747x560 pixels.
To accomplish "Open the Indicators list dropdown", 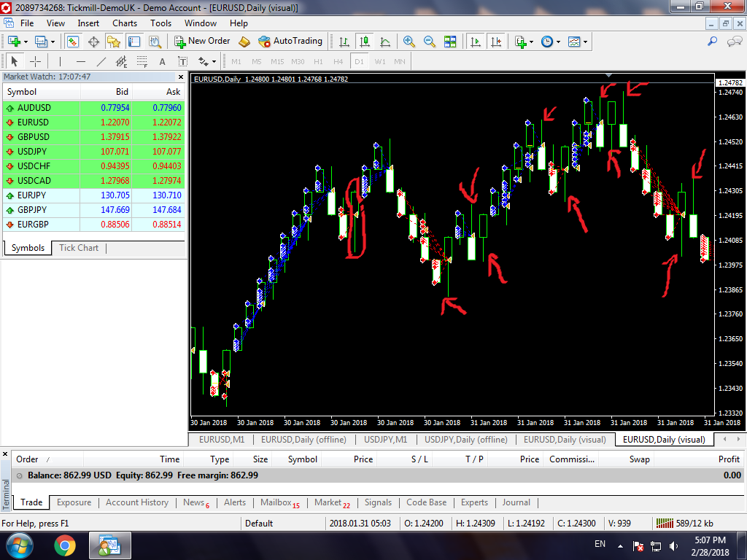I will pos(532,42).
